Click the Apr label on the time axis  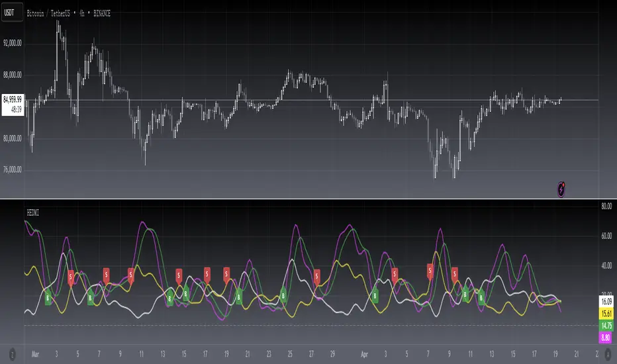pos(364,354)
